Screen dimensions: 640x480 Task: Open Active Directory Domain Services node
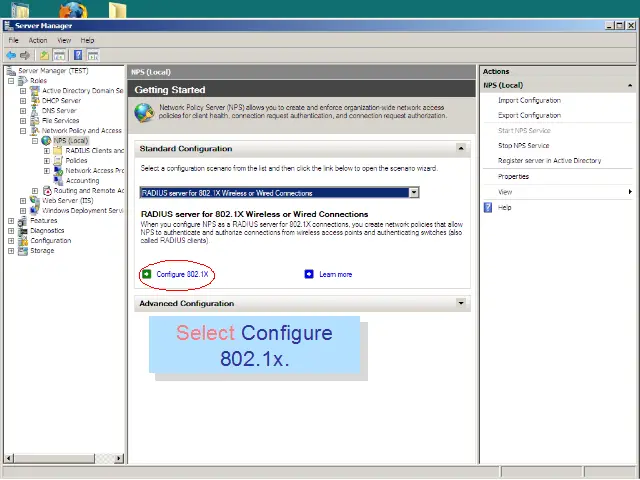pyautogui.click(x=82, y=91)
